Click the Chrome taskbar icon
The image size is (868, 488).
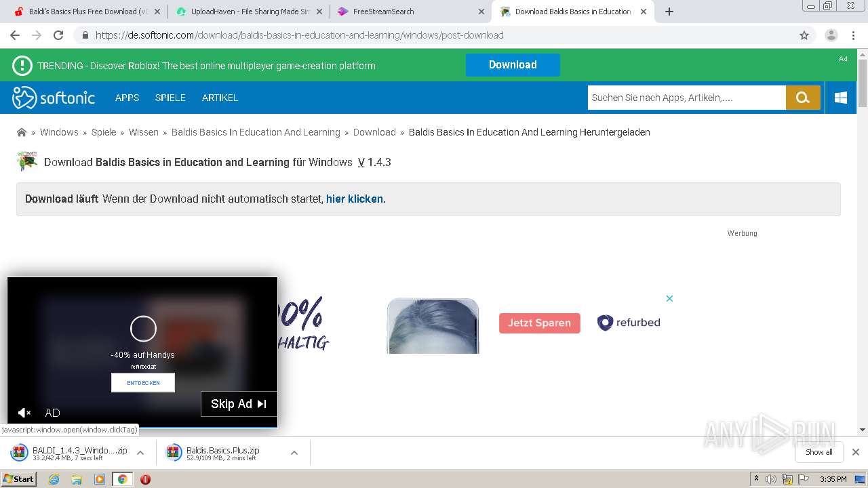(122, 479)
